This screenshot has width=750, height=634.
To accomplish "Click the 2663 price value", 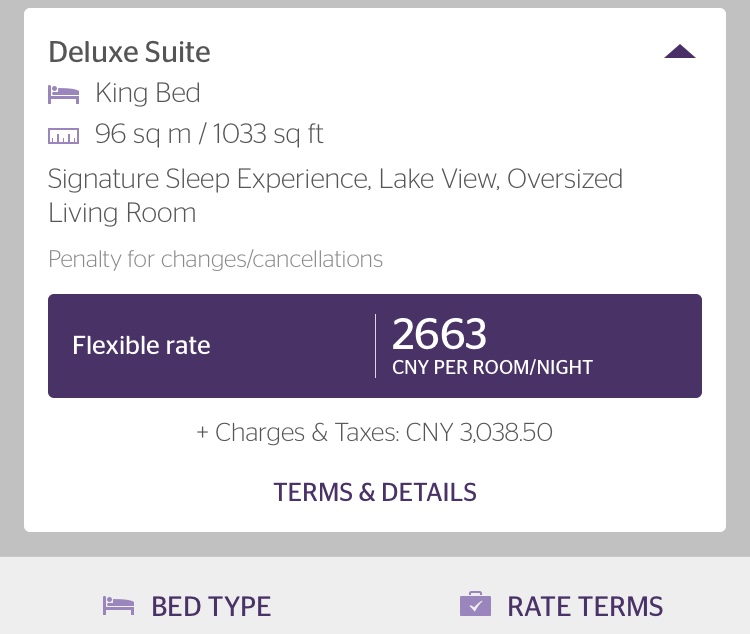I will click(439, 334).
